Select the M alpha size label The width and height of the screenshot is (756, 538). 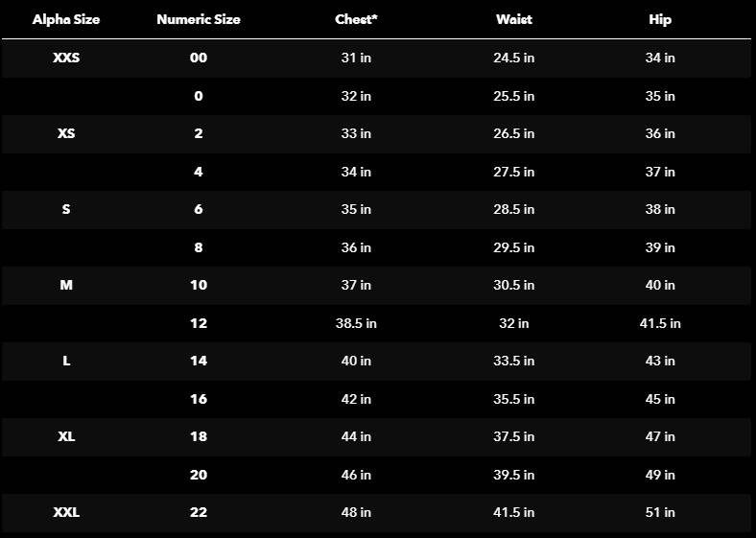(66, 285)
